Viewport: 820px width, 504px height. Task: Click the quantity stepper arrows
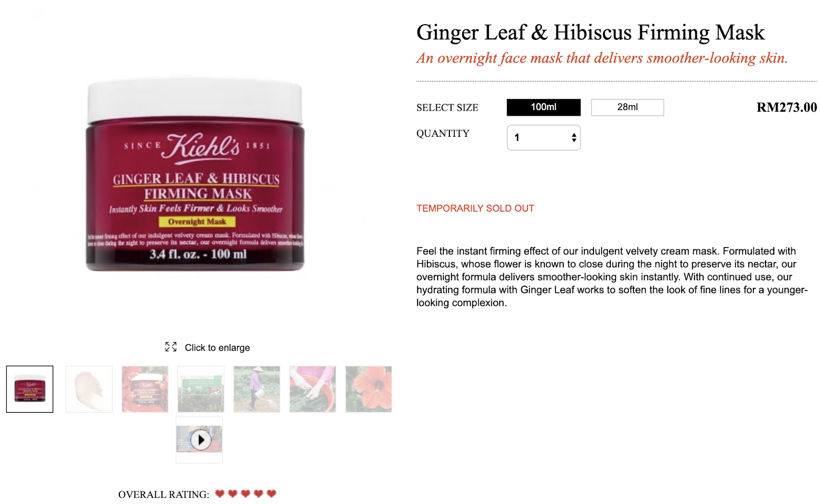574,138
